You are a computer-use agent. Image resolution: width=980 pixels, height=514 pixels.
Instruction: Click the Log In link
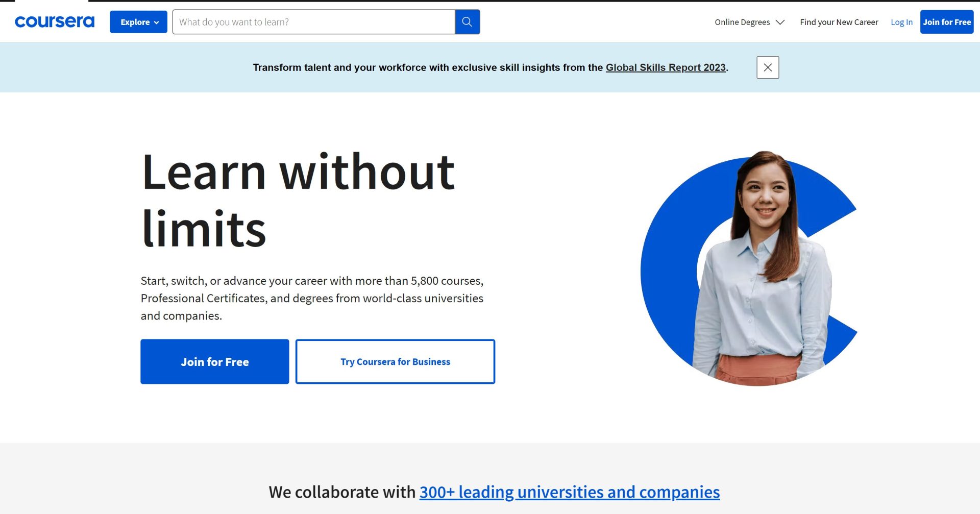coord(901,22)
